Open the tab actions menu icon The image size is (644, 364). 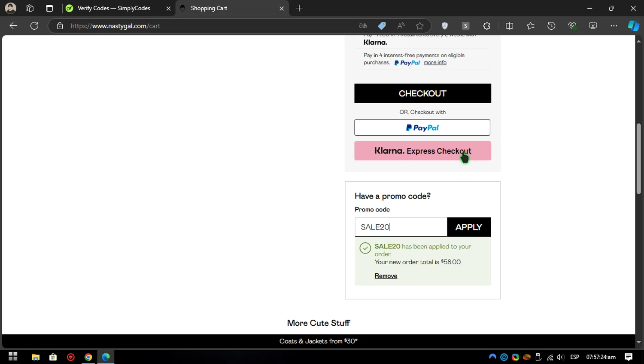49,8
